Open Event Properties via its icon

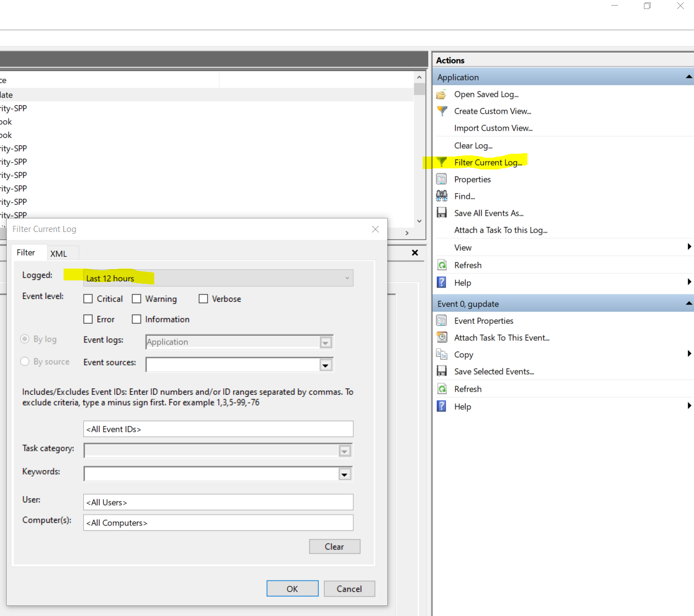coord(441,320)
